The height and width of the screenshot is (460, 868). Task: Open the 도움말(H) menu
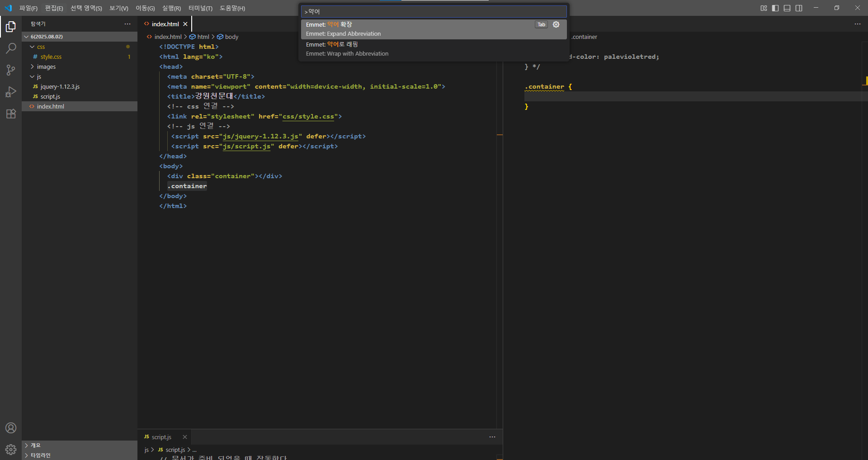click(x=232, y=8)
